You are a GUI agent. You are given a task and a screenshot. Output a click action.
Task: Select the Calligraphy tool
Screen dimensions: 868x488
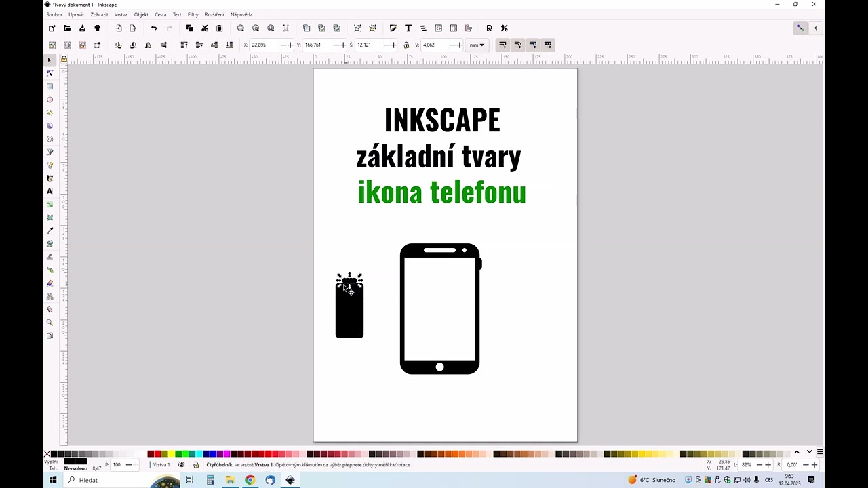[x=50, y=178]
